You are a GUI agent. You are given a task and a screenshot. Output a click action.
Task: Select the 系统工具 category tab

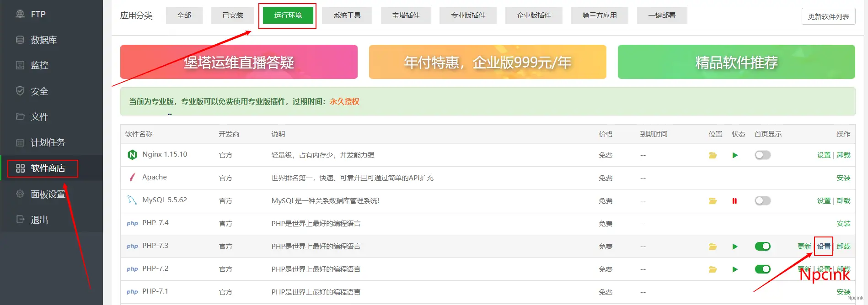pyautogui.click(x=347, y=15)
